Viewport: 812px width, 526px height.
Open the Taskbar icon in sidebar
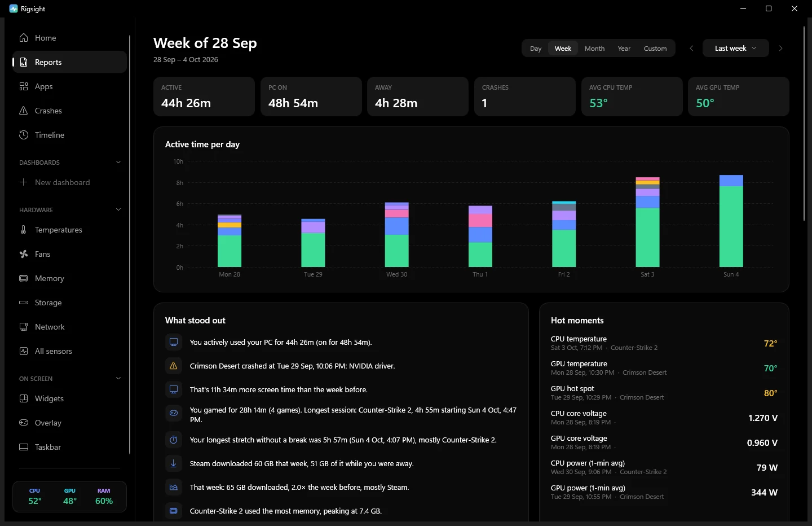click(24, 447)
